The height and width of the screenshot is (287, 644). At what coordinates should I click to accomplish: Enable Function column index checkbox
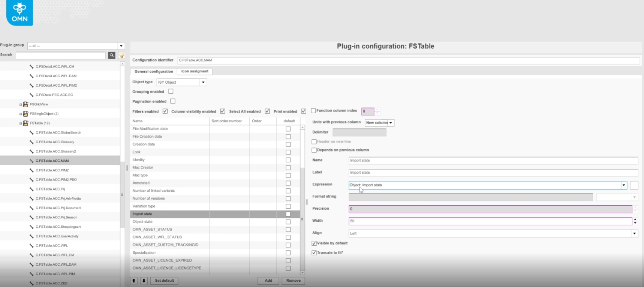(313, 111)
